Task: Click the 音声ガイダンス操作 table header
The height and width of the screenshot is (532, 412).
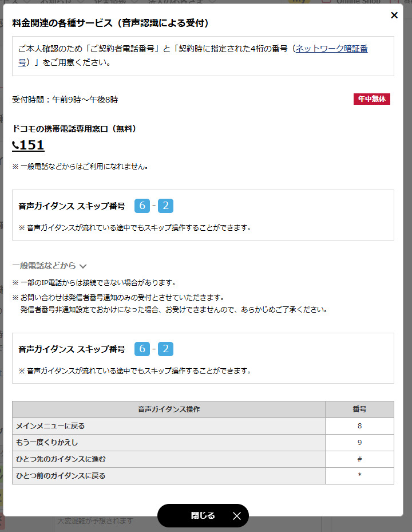Action: [x=169, y=409]
